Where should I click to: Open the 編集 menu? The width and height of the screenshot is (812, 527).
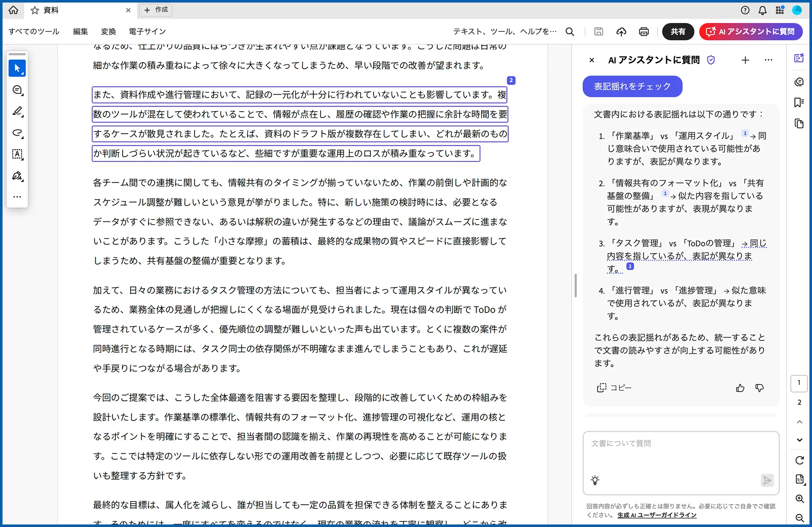pos(80,32)
